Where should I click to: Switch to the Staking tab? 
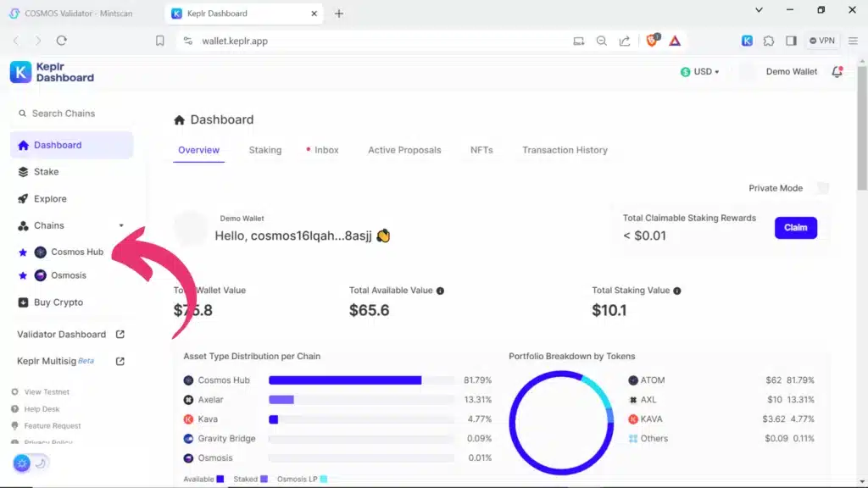264,150
